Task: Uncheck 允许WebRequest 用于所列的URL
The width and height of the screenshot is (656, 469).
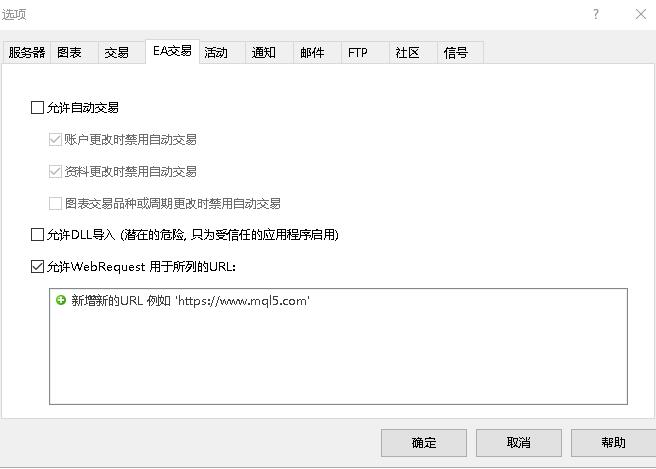Action: pyautogui.click(x=37, y=266)
